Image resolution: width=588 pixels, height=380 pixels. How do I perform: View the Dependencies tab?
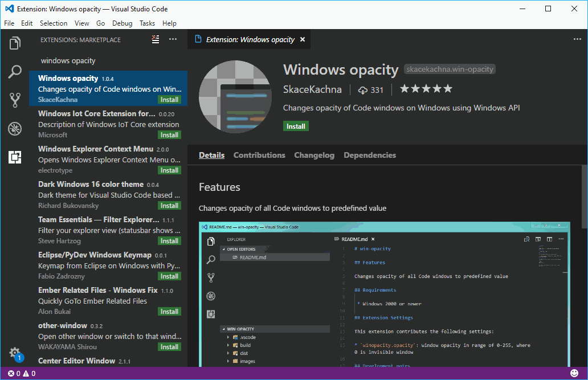(369, 154)
